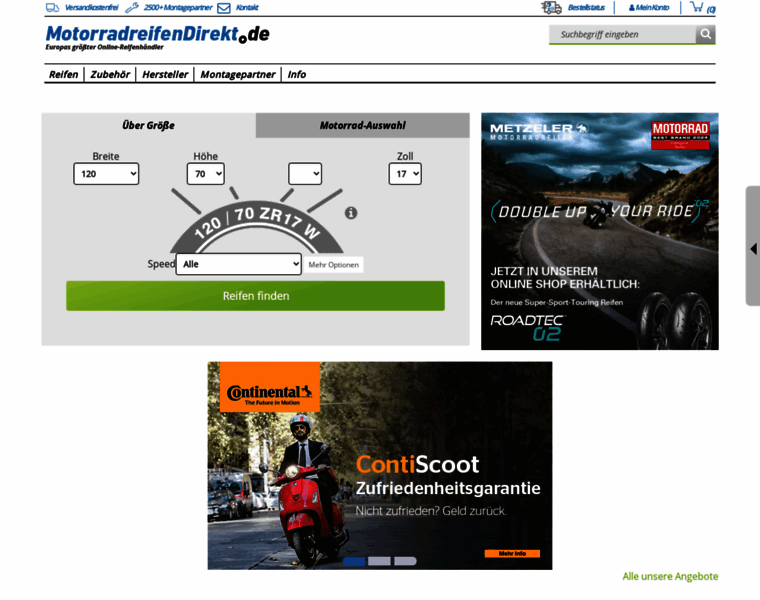Click the magnifier search button
Viewport: 760px width, 600px height.
coord(706,34)
